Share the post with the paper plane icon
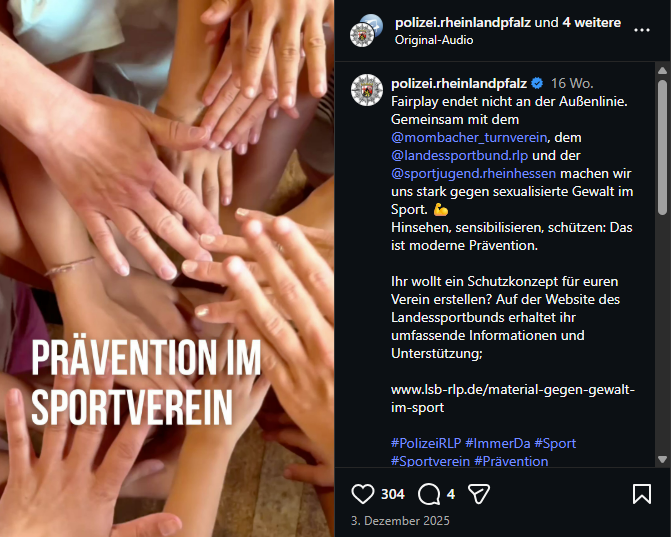 click(x=479, y=494)
